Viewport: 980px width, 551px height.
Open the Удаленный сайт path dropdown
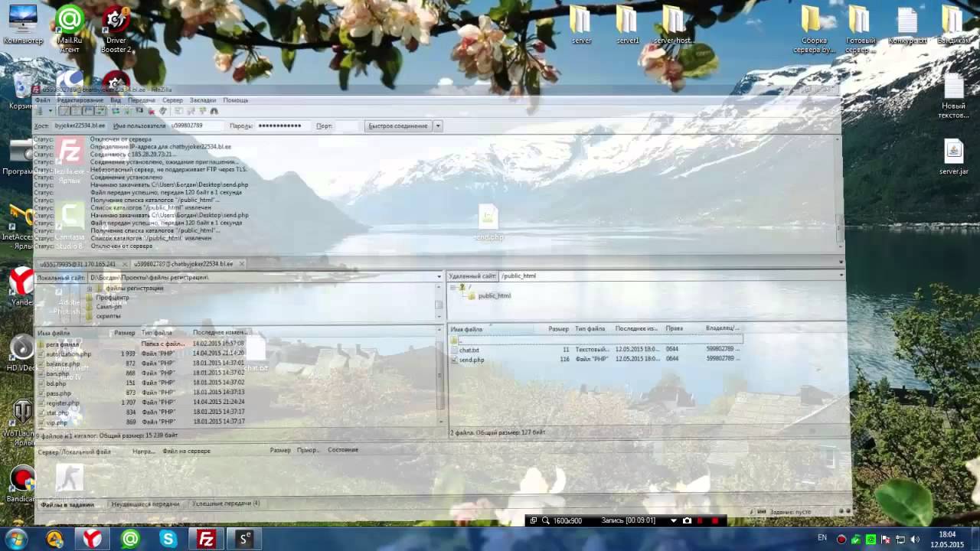(841, 275)
